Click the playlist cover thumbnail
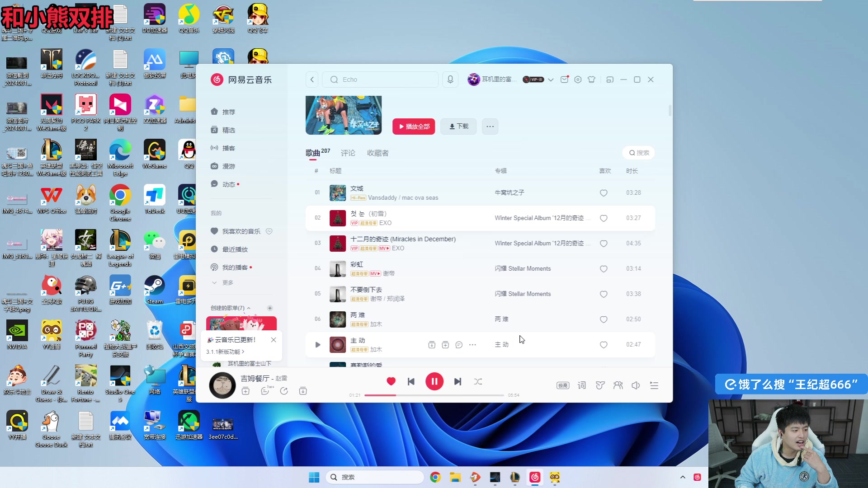Screen dimensions: 868x488 (344, 115)
